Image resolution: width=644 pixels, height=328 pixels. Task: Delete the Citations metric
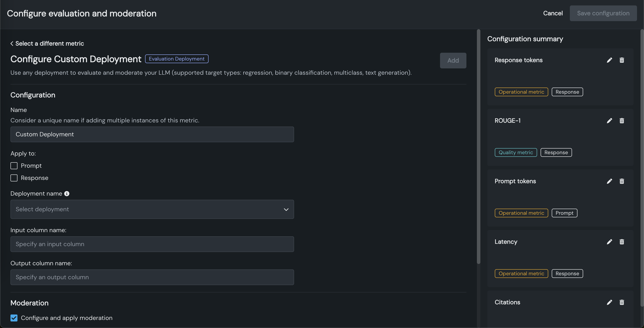pos(622,302)
